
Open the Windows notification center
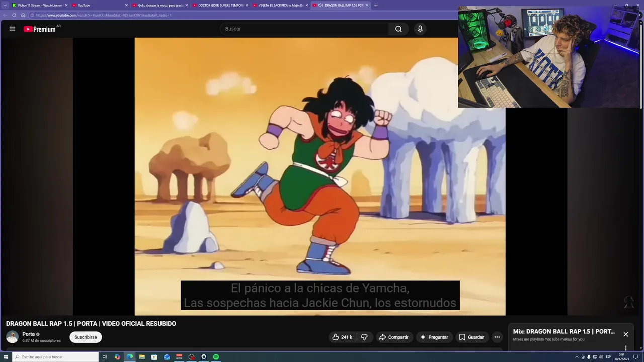click(635, 357)
